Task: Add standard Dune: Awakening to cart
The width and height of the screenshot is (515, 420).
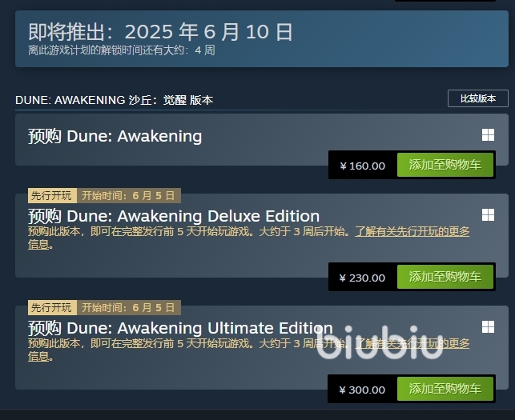Action: pyautogui.click(x=445, y=165)
